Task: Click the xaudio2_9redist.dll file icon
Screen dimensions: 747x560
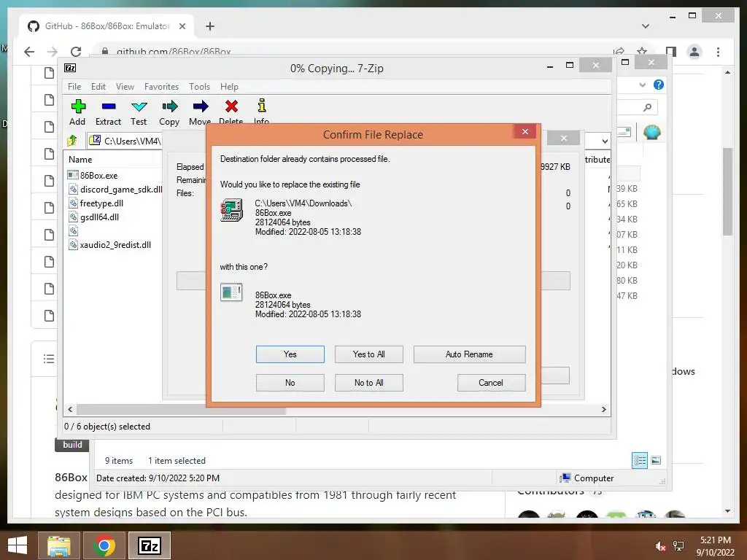Action: (x=73, y=245)
